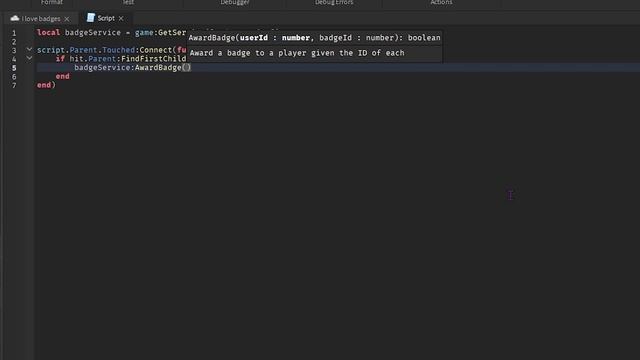The width and height of the screenshot is (640, 360).
Task: Switch to the 'I love badges' tab
Action: (x=40, y=19)
